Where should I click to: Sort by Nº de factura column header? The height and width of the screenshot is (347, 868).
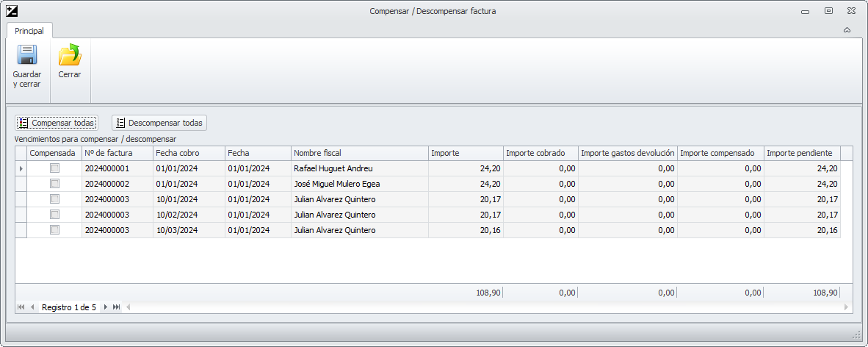tap(117, 153)
